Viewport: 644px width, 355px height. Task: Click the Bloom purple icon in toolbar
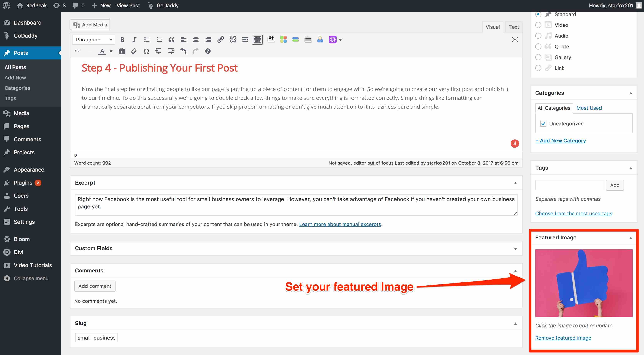point(333,40)
